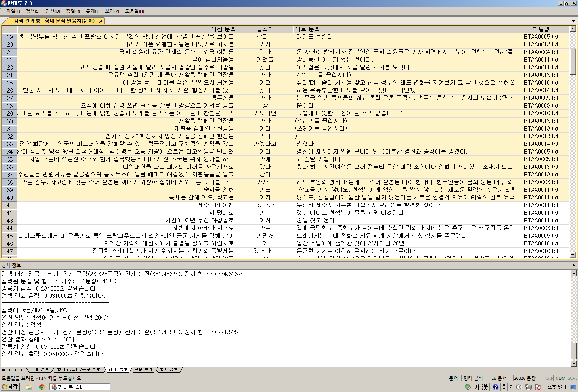Open the tab list dropdown arrow

[574, 21]
